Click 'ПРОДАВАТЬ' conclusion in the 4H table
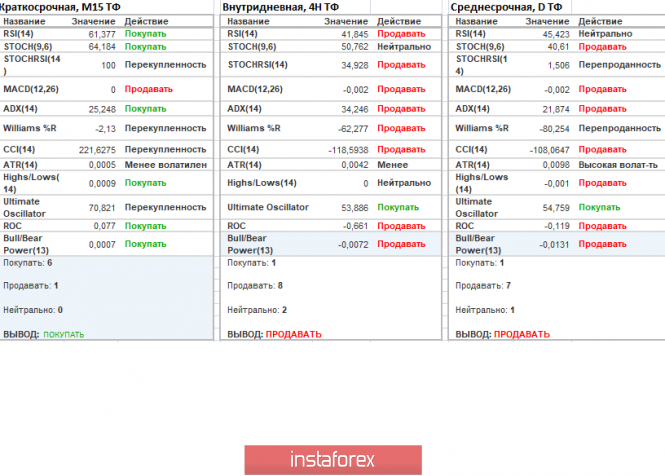 pos(293,334)
